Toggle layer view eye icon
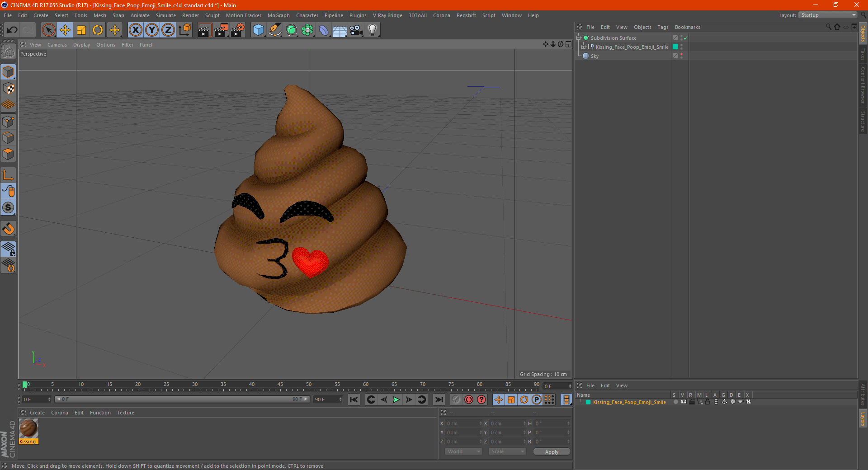 (684, 402)
